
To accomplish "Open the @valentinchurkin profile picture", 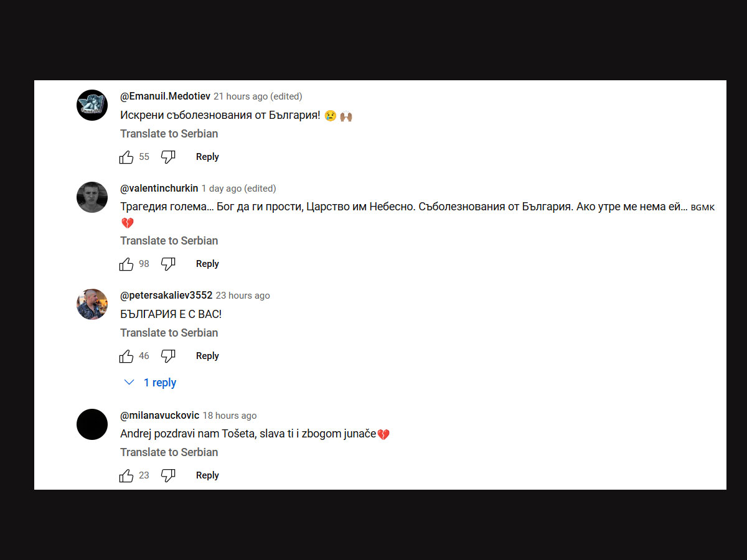I will click(x=92, y=197).
